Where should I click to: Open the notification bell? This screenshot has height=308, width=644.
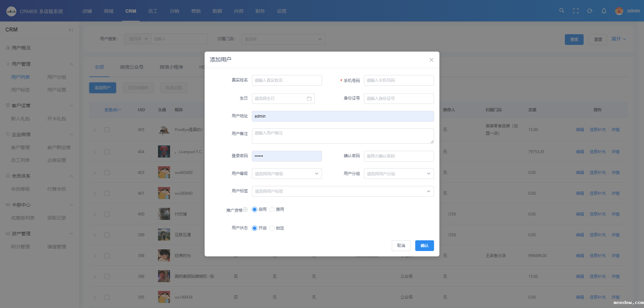pos(604,11)
